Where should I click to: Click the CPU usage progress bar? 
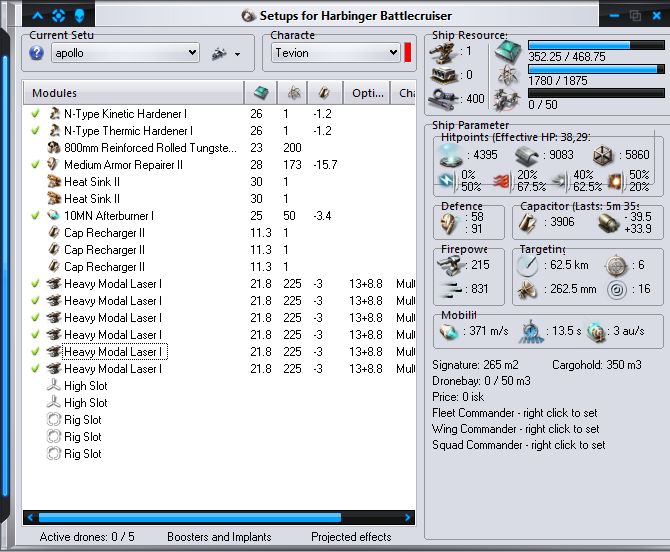pos(596,45)
